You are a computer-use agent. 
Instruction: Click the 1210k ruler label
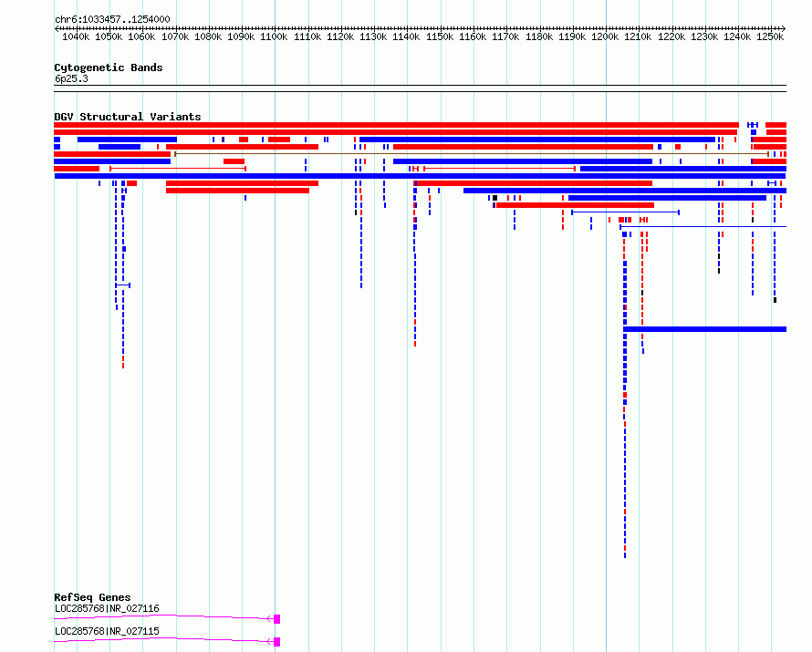[638, 36]
